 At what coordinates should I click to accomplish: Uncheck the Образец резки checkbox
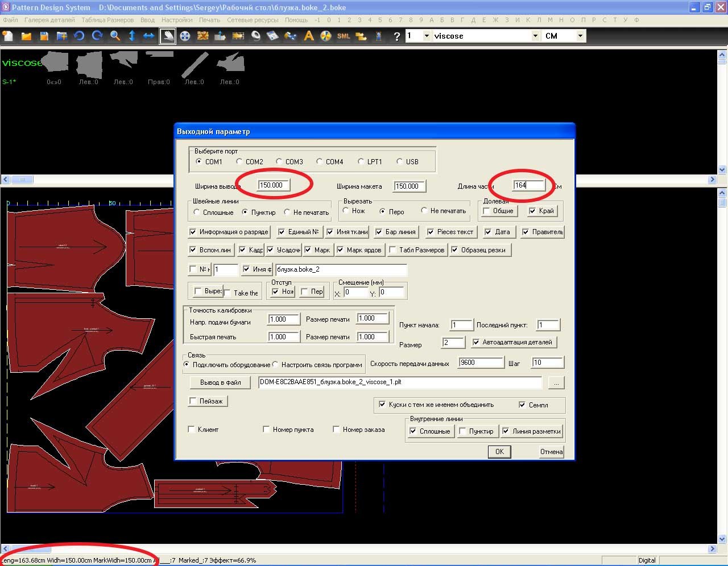coord(454,250)
